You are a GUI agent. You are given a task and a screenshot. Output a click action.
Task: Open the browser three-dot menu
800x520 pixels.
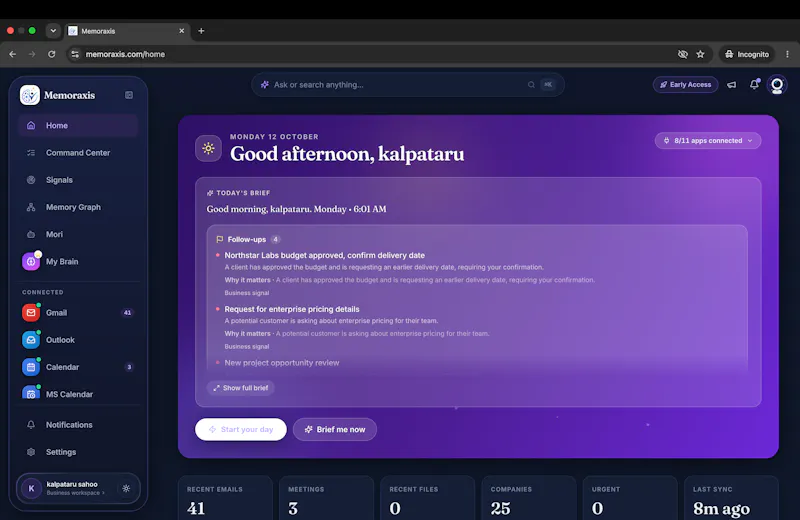[x=787, y=54]
